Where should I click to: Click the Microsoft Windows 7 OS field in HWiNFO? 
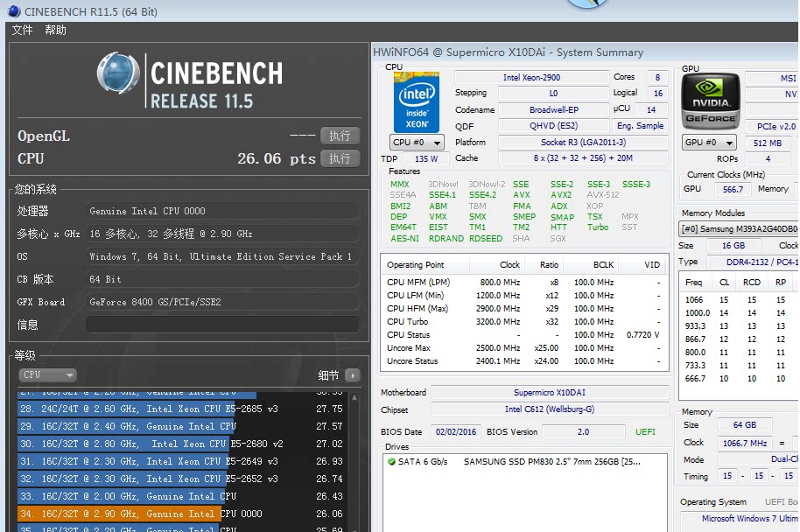point(740,519)
